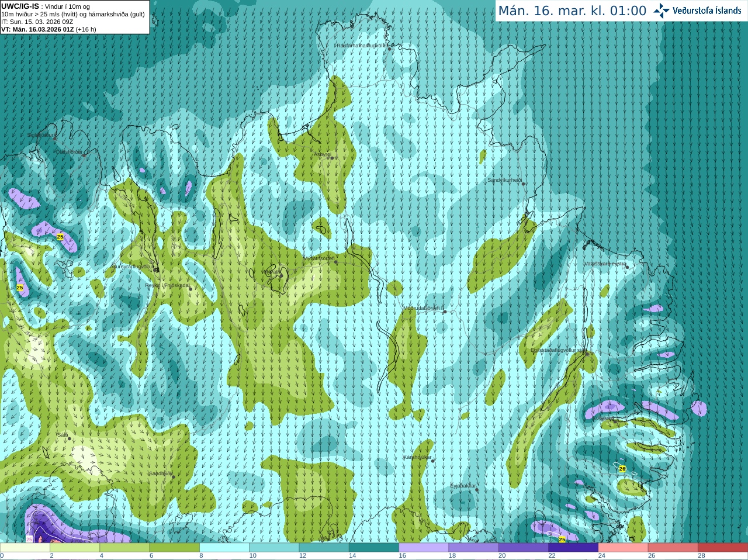Screen dimensions: 748x560
Task: Select the Akureyrarflugvöllur station label
Action: (x=132, y=267)
